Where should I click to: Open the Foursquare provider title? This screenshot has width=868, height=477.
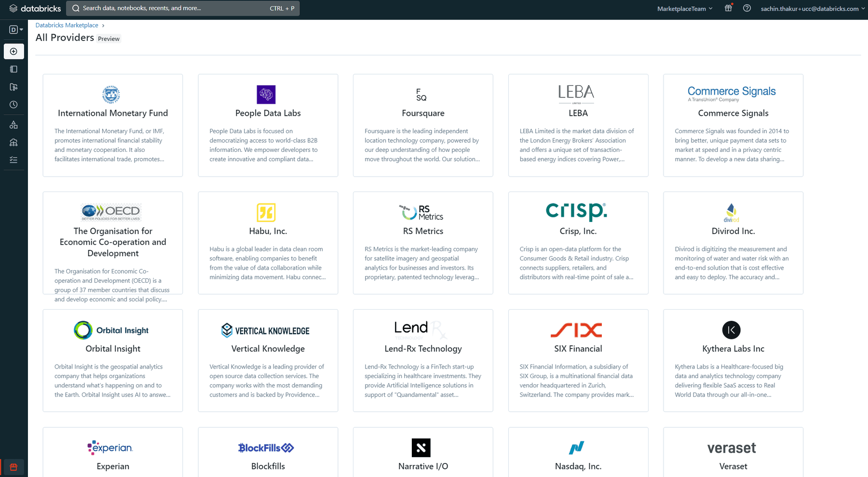[423, 113]
